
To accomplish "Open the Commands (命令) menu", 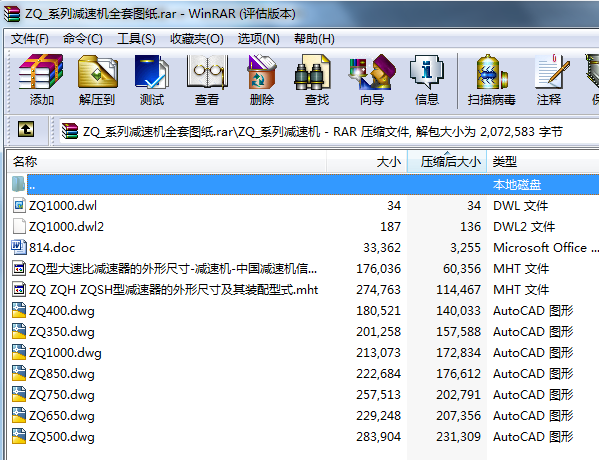I will coord(83,39).
